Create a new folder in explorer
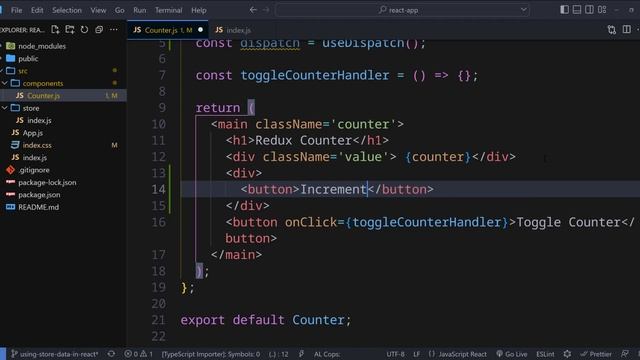 coord(70,29)
